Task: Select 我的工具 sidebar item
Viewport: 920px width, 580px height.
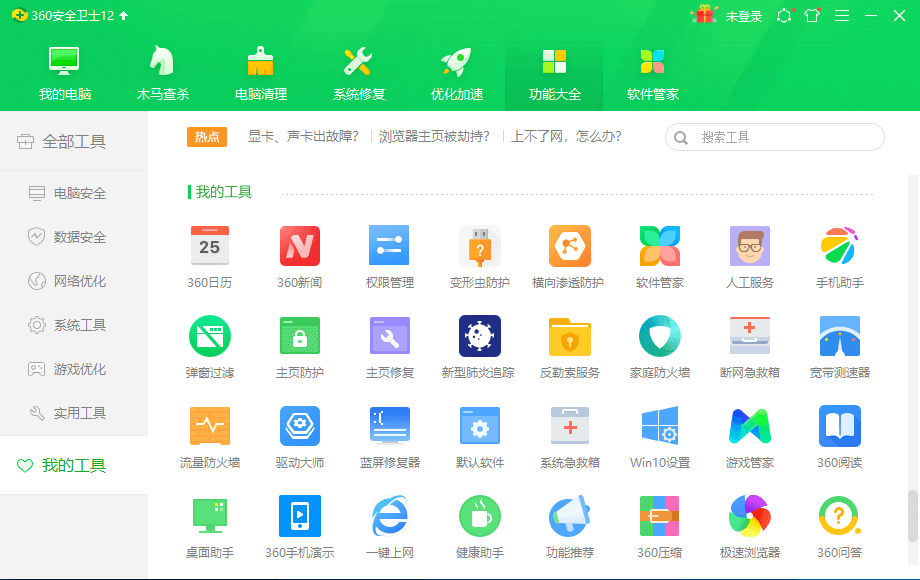Action: 74,465
